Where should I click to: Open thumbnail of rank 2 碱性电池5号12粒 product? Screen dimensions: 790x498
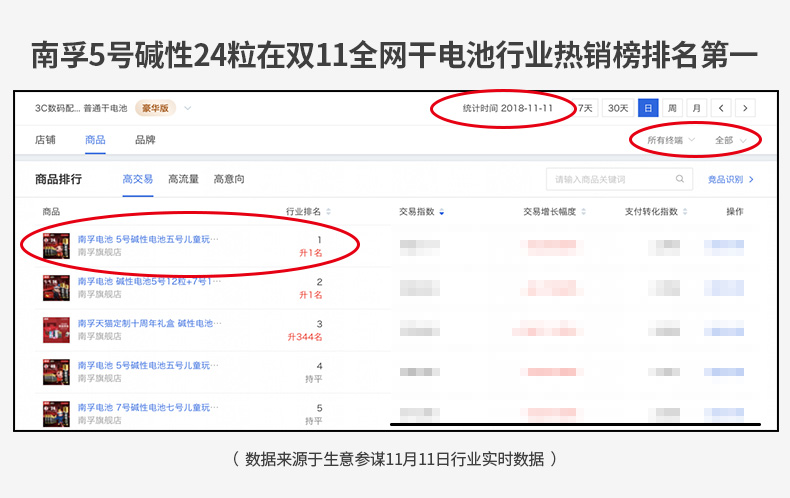pyautogui.click(x=56, y=288)
